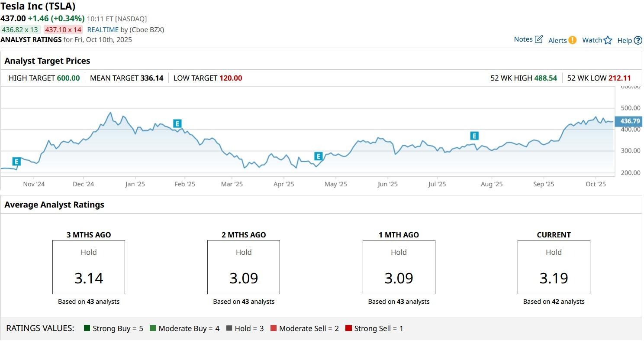
Task: Click the green bid quote 436.82 x 13
Action: (x=20, y=29)
